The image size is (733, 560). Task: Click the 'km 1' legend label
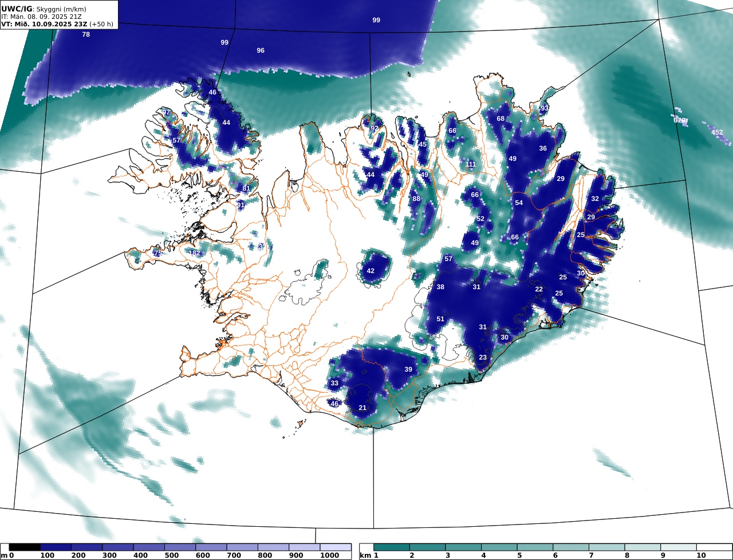pyautogui.click(x=369, y=555)
